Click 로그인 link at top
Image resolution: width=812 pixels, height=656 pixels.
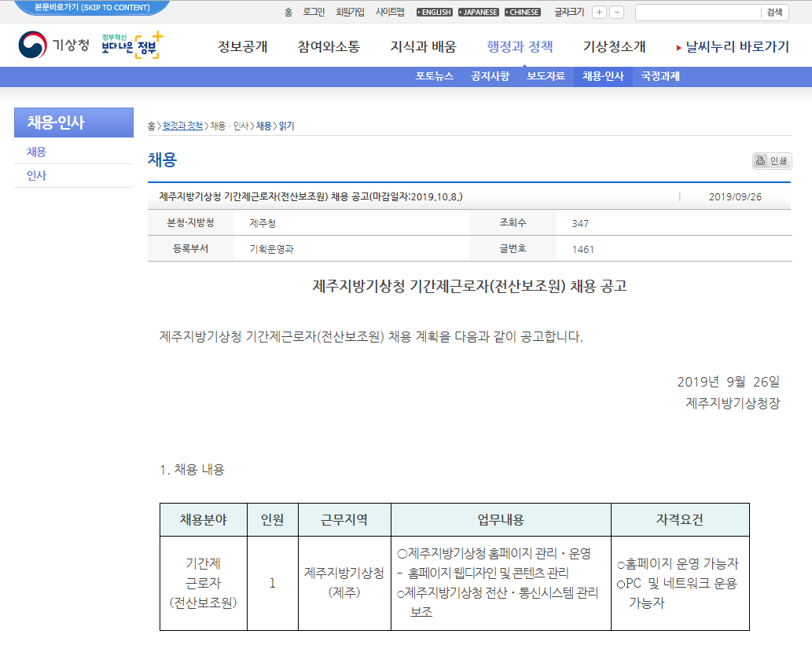(x=314, y=13)
